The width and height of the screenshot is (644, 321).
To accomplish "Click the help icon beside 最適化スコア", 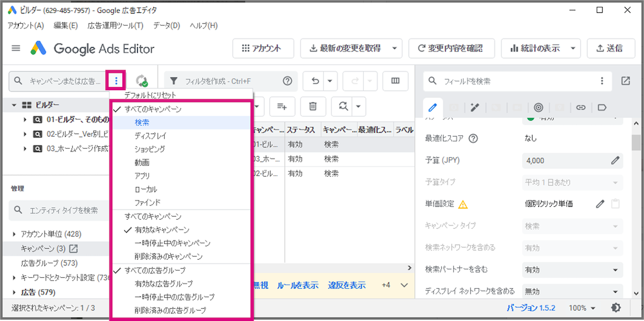I will [473, 139].
